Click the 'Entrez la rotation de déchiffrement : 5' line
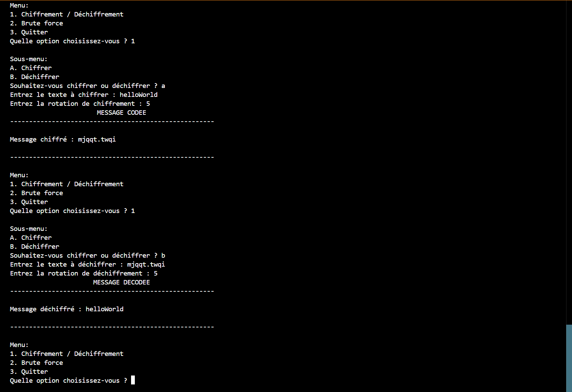572x392 pixels. (x=84, y=273)
